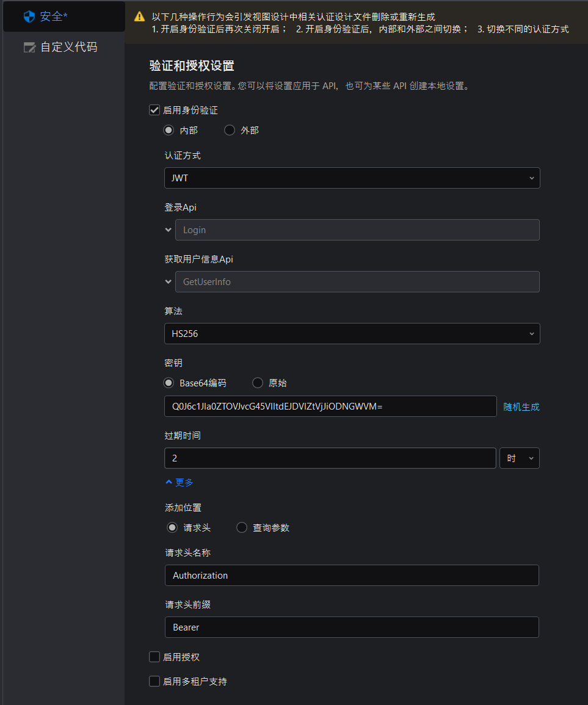Switch to the 自定义代码 tab

68,48
